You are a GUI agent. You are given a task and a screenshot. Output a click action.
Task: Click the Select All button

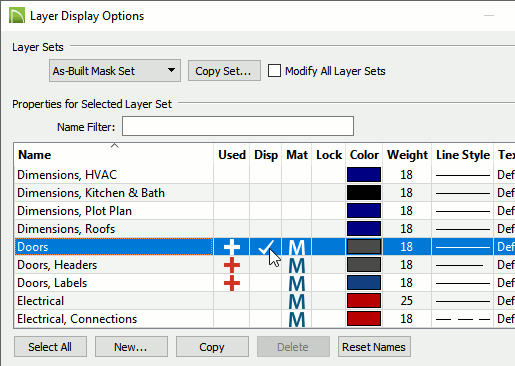click(50, 347)
